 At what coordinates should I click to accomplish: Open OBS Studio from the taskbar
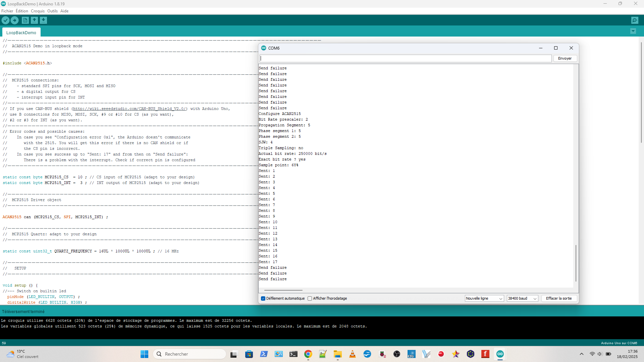point(397,354)
